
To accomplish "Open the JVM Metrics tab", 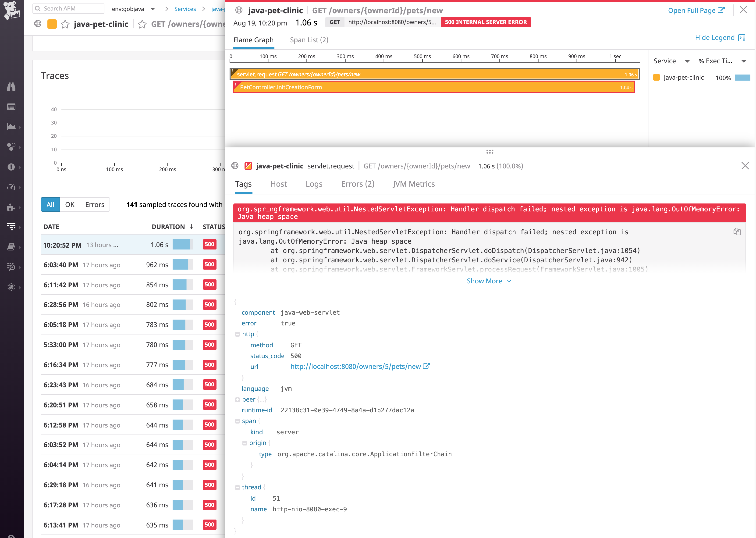I will (414, 184).
